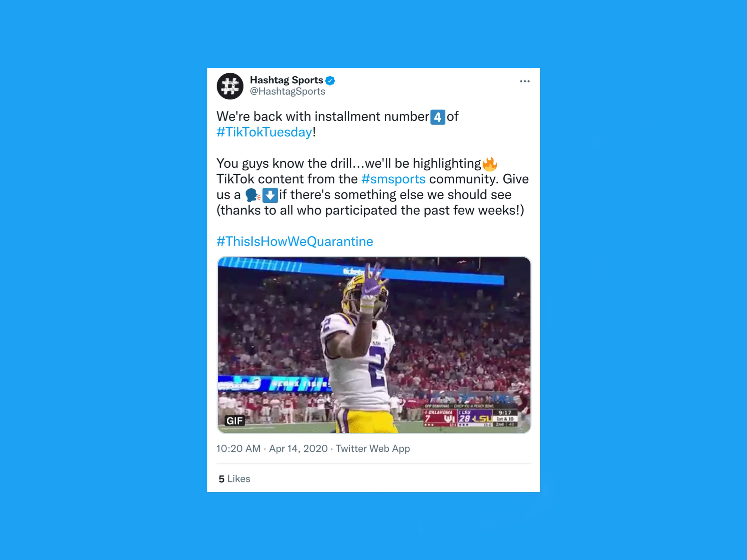Click the number 4 keycap emoji
This screenshot has width=747, height=560.
pos(438,117)
